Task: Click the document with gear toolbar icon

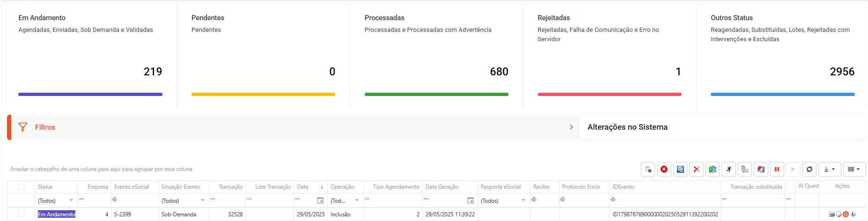Action: point(648,169)
